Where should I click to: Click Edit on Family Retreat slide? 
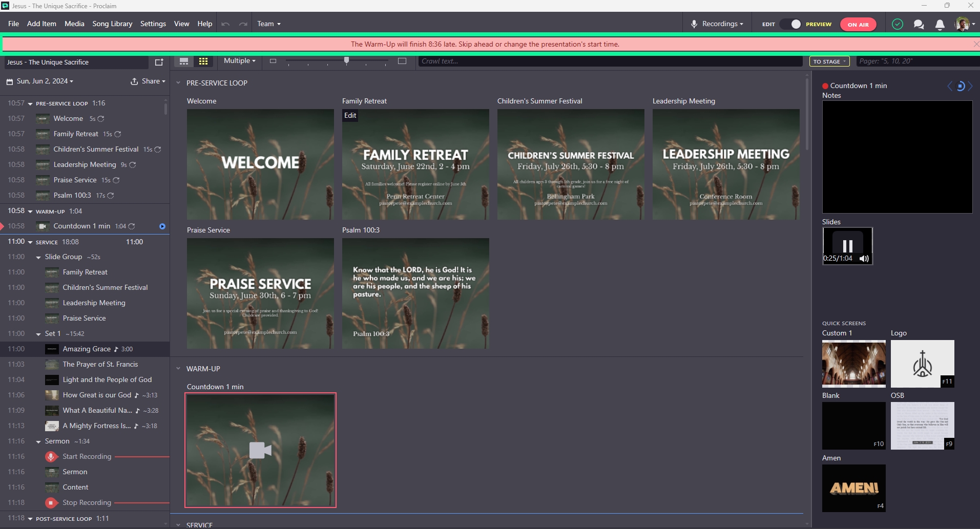coord(350,116)
